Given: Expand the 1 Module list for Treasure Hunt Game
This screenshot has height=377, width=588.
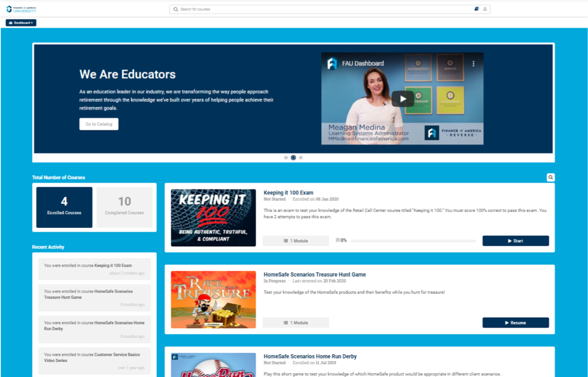Looking at the screenshot, I should (x=296, y=323).
